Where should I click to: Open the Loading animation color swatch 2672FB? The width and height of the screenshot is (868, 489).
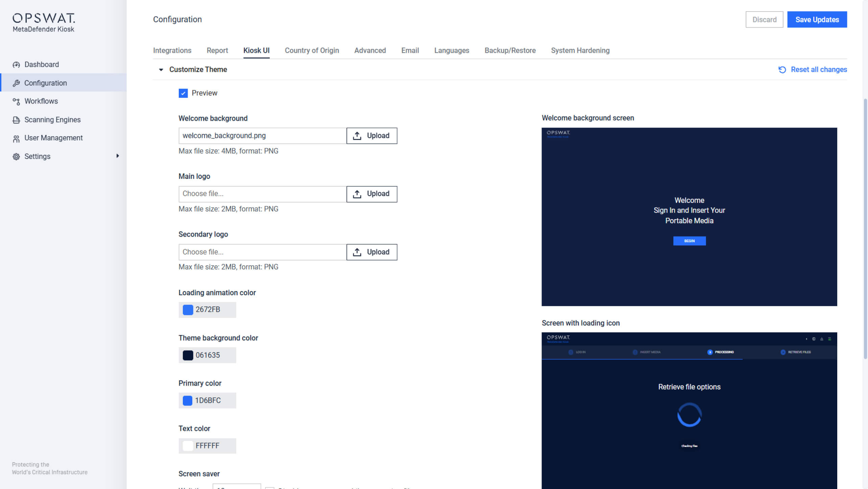coord(188,309)
